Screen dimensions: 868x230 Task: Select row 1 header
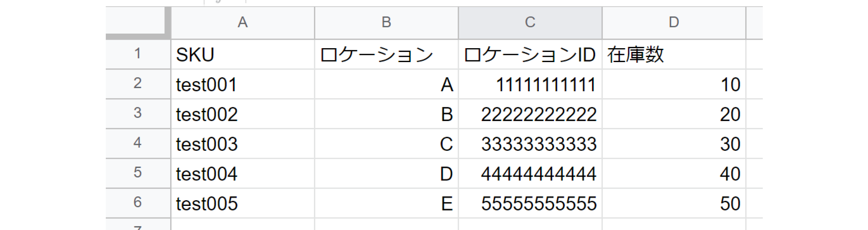(137, 54)
